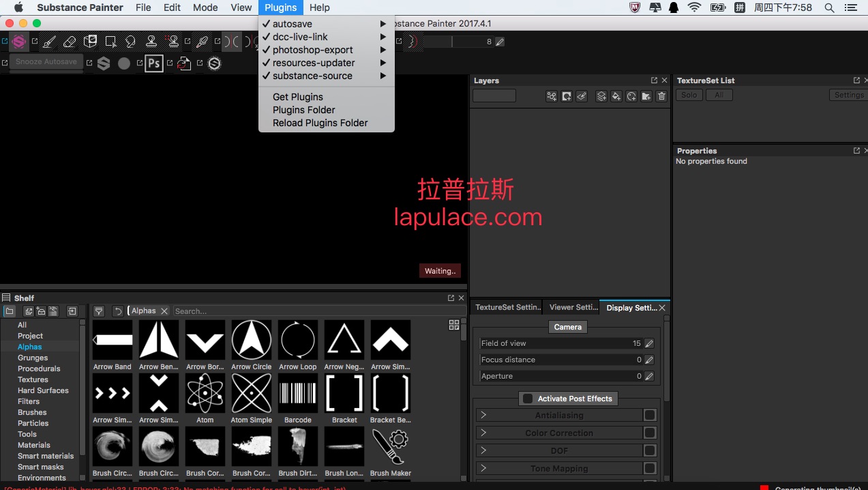This screenshot has width=868, height=490.
Task: Click the shelf filter funnel icon
Action: [x=99, y=311]
